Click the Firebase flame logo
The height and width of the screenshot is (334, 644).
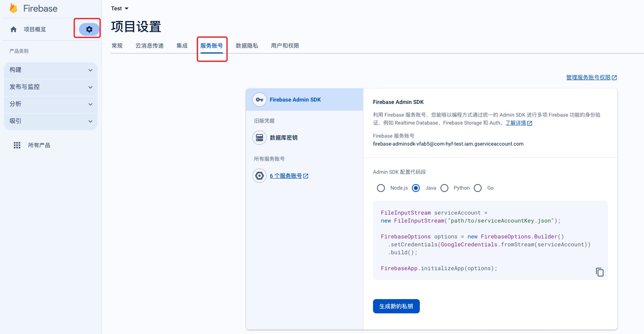click(13, 8)
